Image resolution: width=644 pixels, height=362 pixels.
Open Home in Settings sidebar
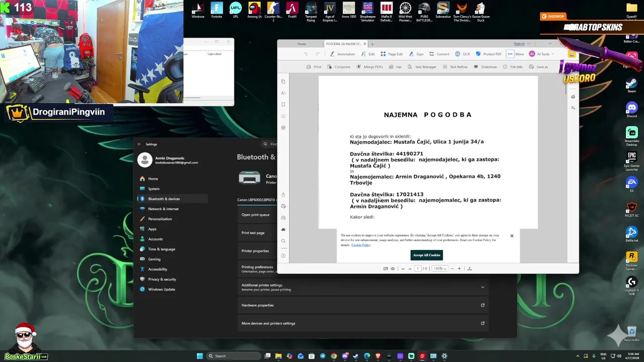coord(172,178)
